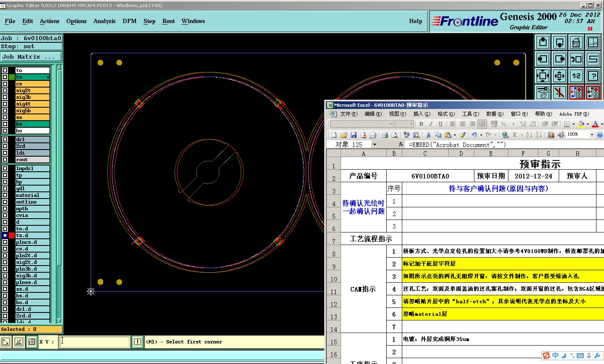The image size is (604, 364).
Task: Click the 1:2 zoom scale icon
Action: point(576,76)
